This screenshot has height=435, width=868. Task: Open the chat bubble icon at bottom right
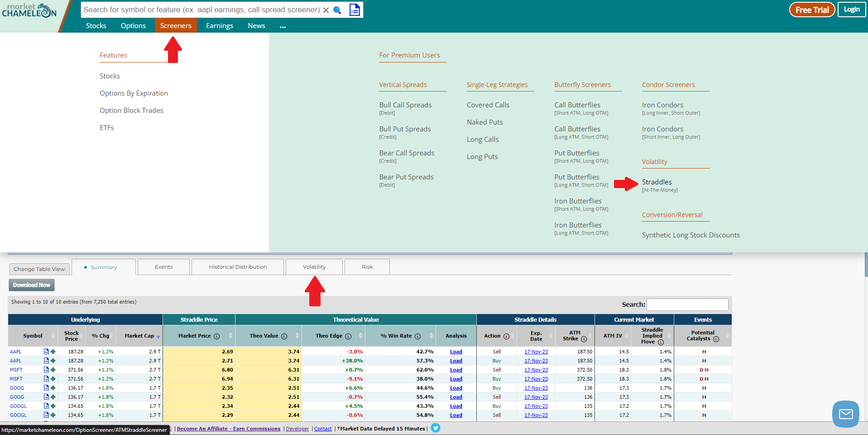tap(845, 414)
